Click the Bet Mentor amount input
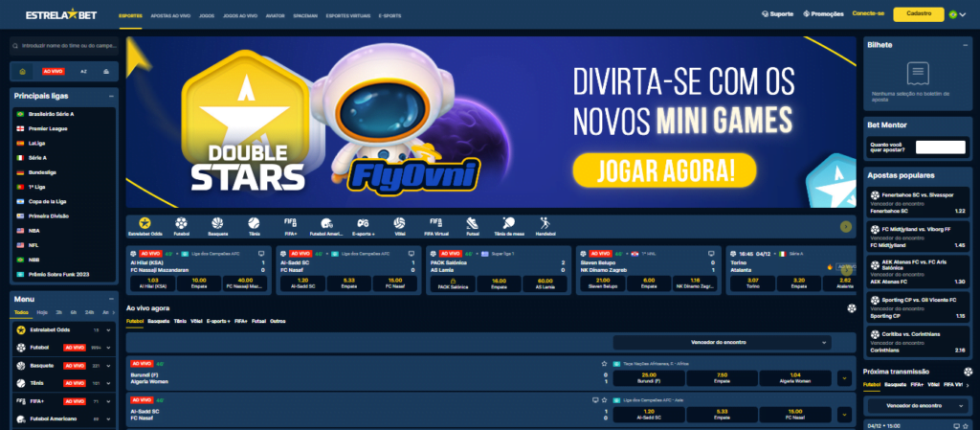The image size is (980, 430). click(941, 147)
